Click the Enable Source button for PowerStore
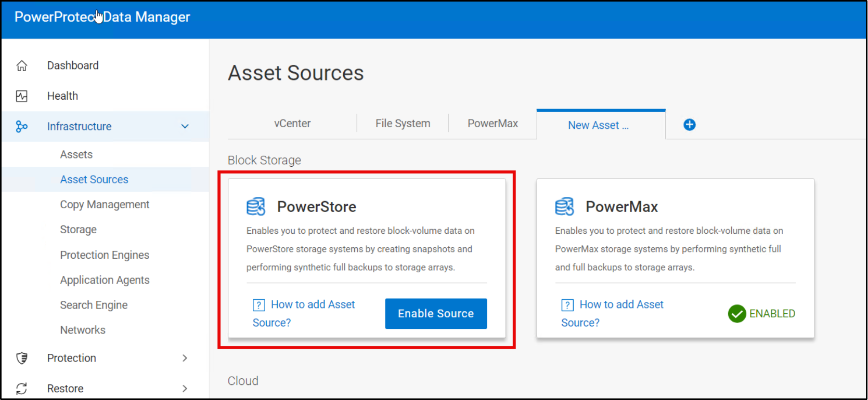 click(436, 314)
